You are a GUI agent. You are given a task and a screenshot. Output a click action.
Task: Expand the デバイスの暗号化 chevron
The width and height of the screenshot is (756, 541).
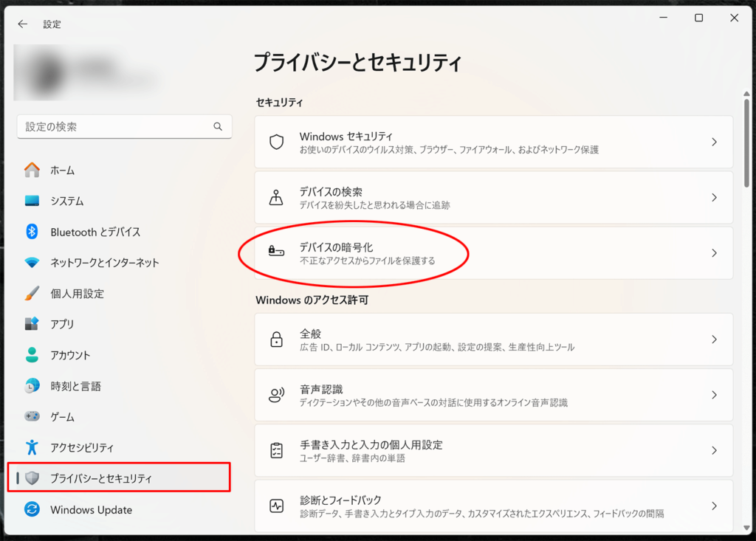click(x=714, y=252)
